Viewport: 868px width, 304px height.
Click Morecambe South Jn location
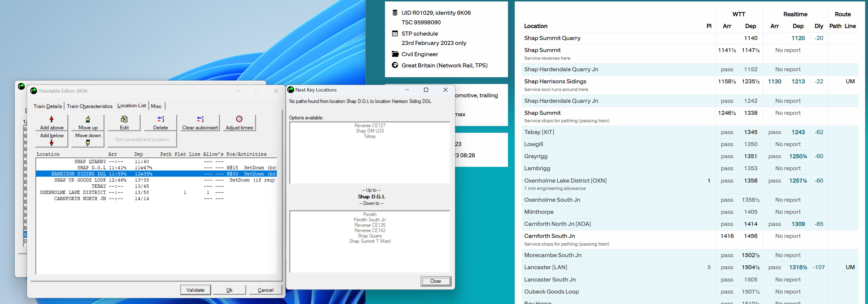tap(553, 255)
